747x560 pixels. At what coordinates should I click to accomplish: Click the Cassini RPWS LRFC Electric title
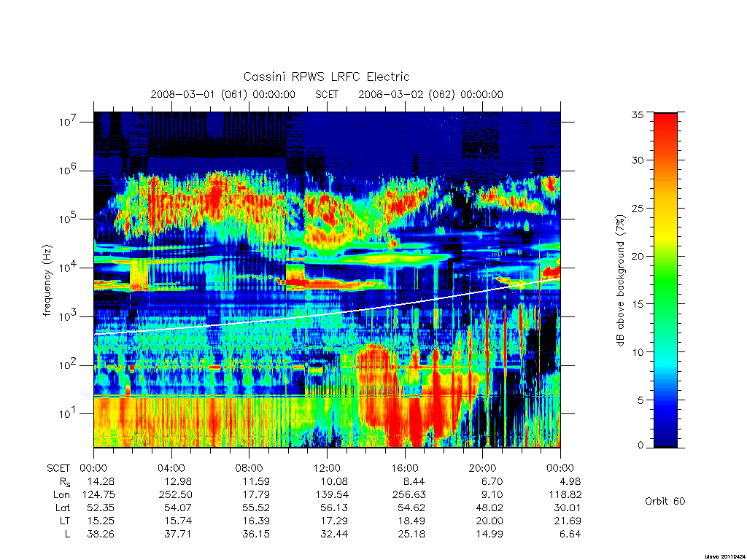point(326,77)
